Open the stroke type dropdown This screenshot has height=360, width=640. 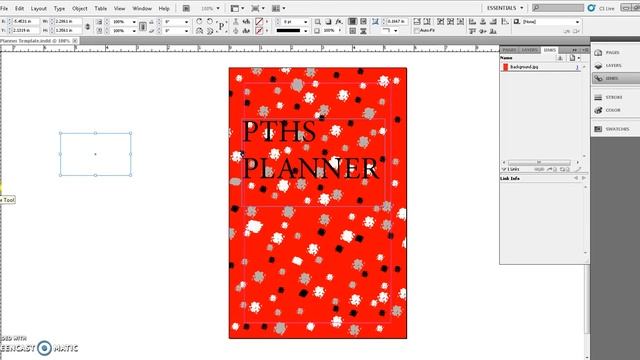pyautogui.click(x=305, y=31)
